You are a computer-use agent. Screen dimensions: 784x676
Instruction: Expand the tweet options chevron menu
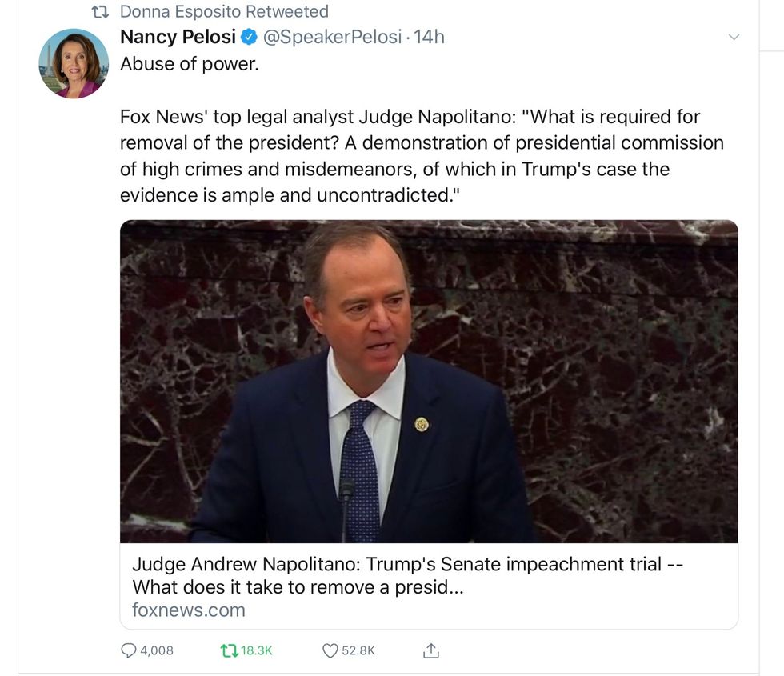734,38
